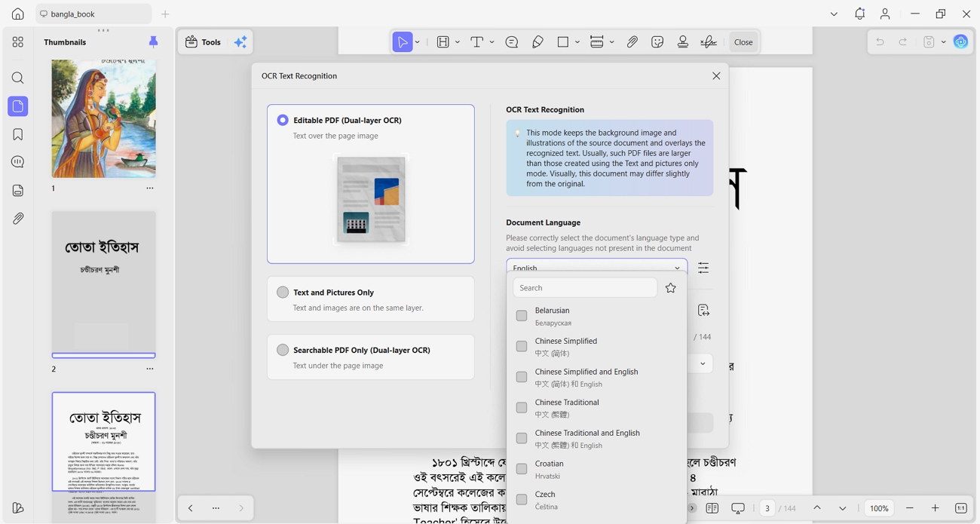Image resolution: width=980 pixels, height=524 pixels.
Task: Tick Chinese Simplified and English checkbox
Action: tap(522, 377)
